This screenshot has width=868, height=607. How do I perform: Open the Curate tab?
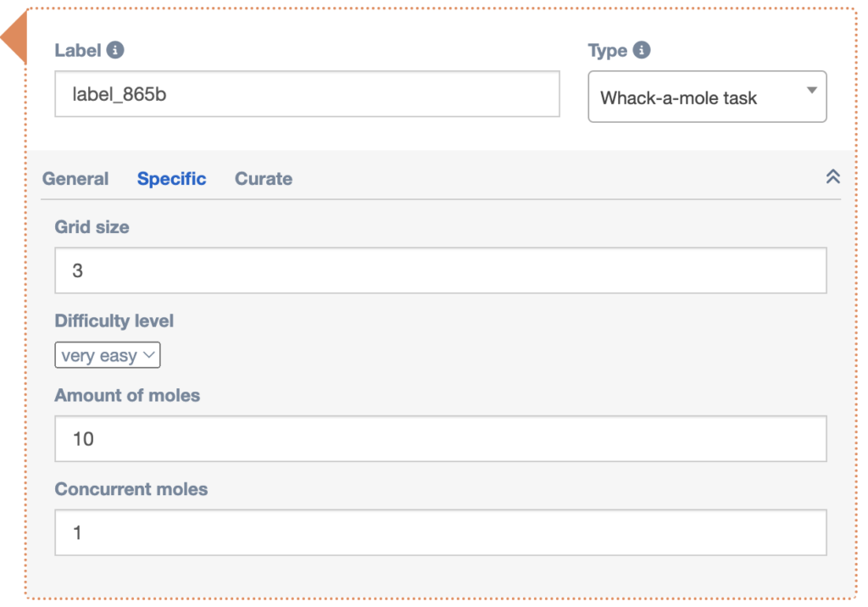click(x=264, y=179)
